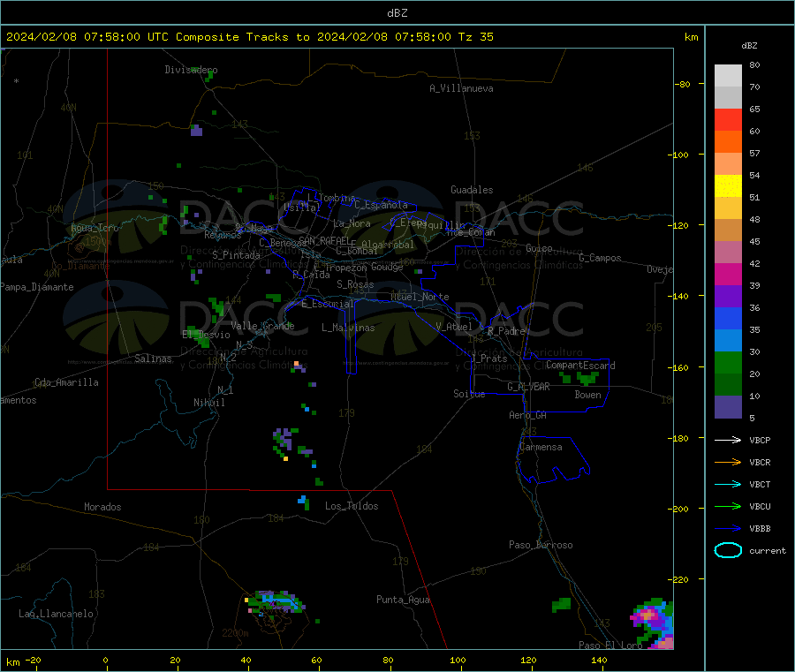Click the 'G_ALVEAR' map label
795x672 pixels.
[x=528, y=387]
